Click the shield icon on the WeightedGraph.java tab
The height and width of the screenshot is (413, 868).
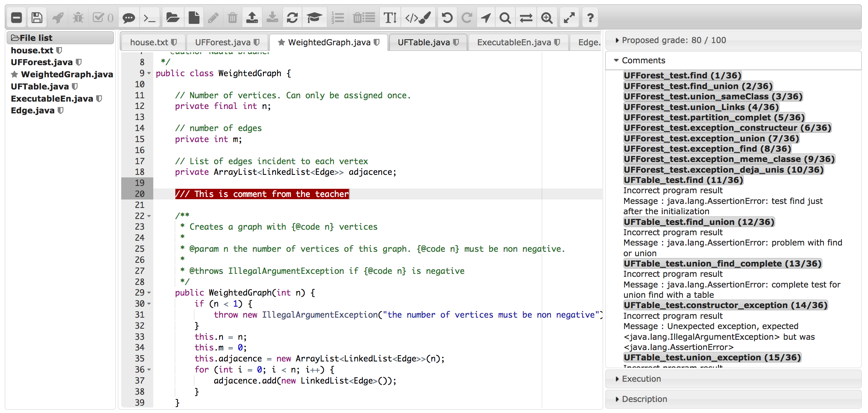(x=377, y=42)
